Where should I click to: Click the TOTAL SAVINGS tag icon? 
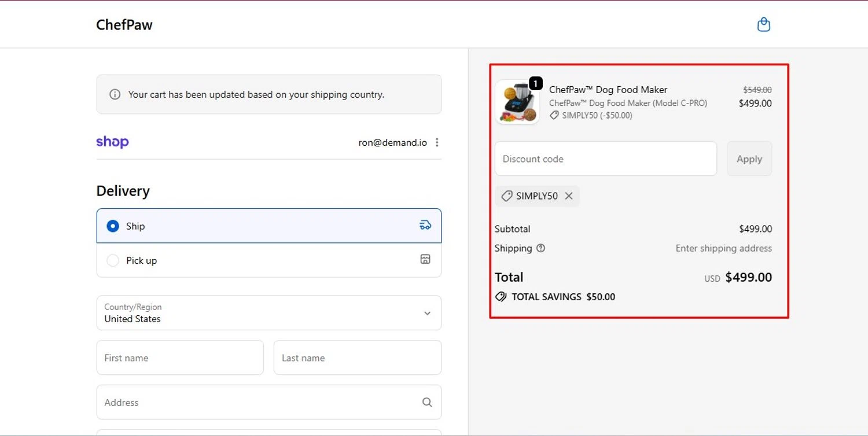point(501,297)
